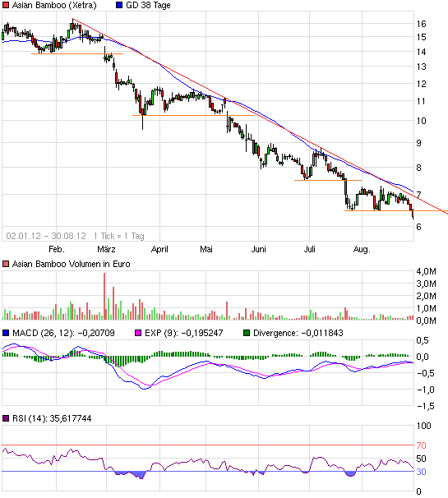Click the 'Juni' month label

(x=259, y=249)
